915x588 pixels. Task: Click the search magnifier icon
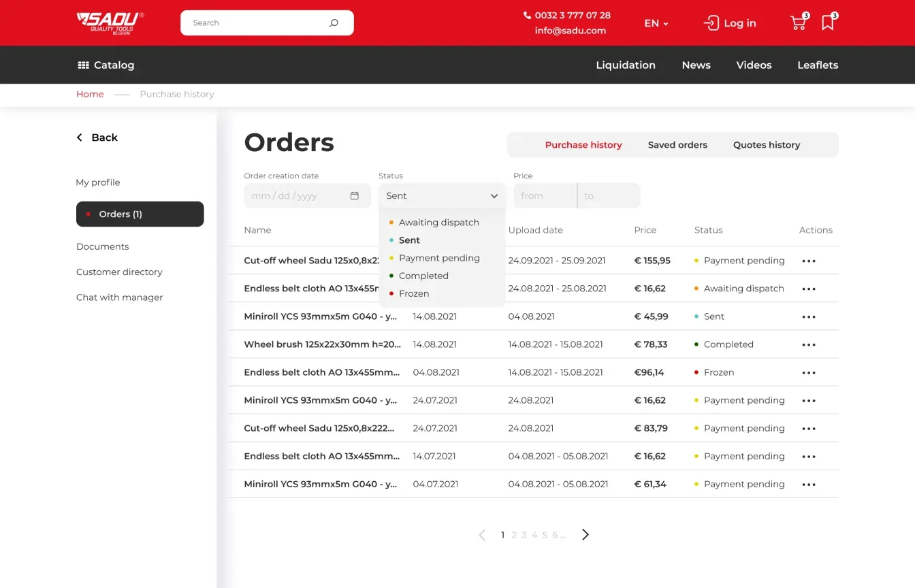tap(334, 23)
